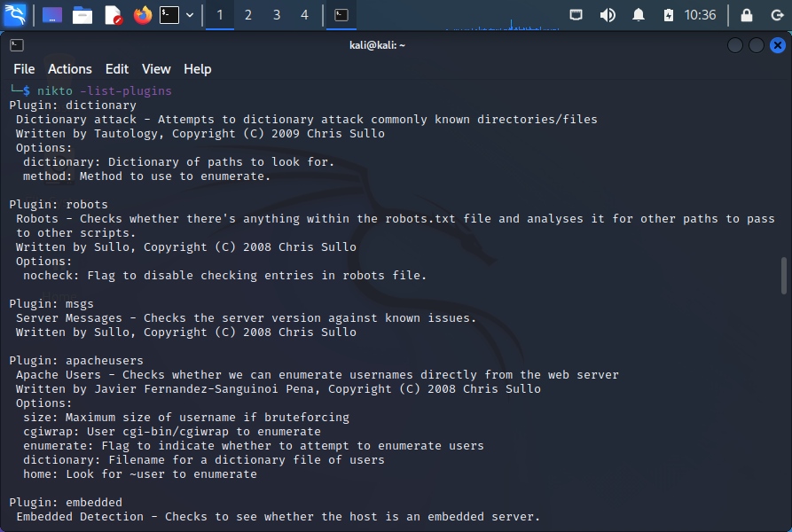Click the 'nikto -list-plugins' command text

[105, 90]
